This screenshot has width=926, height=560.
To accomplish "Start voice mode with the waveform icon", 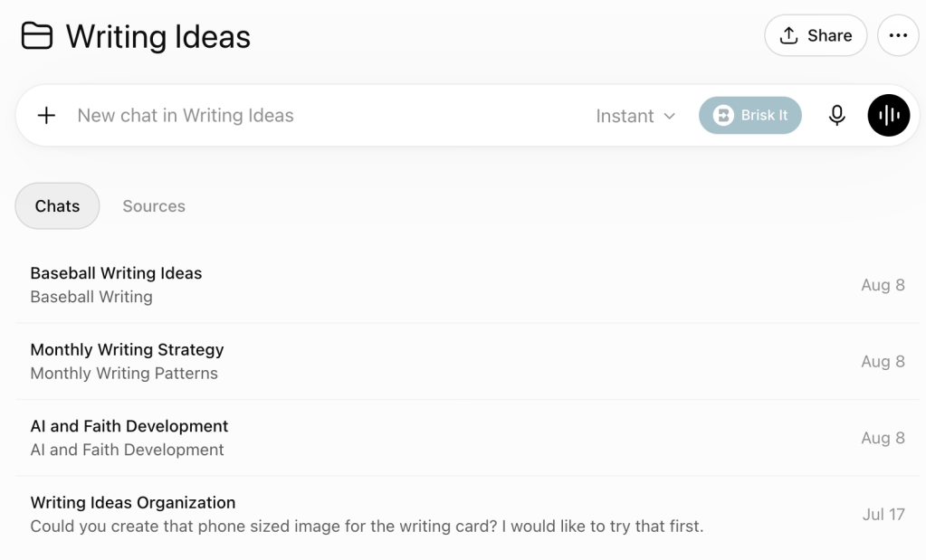I will click(889, 115).
